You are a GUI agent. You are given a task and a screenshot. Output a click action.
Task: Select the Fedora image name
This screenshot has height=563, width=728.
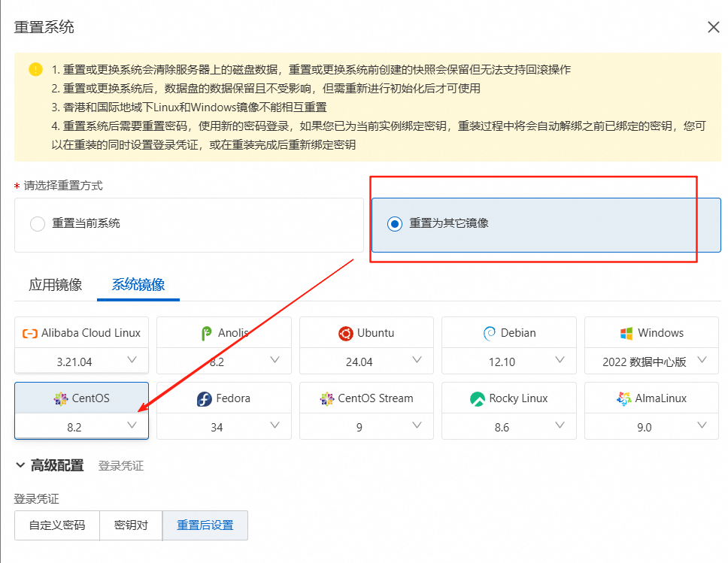(x=233, y=398)
